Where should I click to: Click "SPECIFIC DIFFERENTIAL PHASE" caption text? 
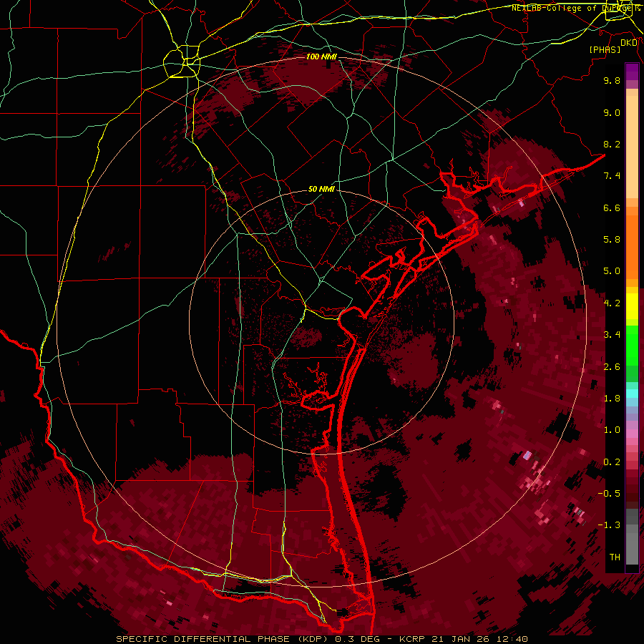(x=203, y=639)
